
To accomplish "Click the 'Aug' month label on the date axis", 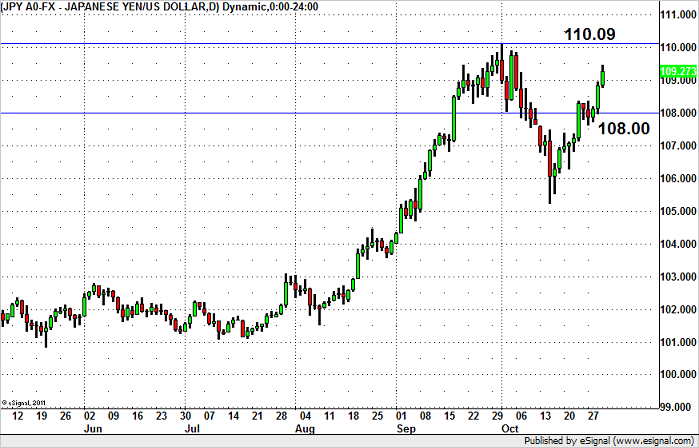I will click(305, 429).
